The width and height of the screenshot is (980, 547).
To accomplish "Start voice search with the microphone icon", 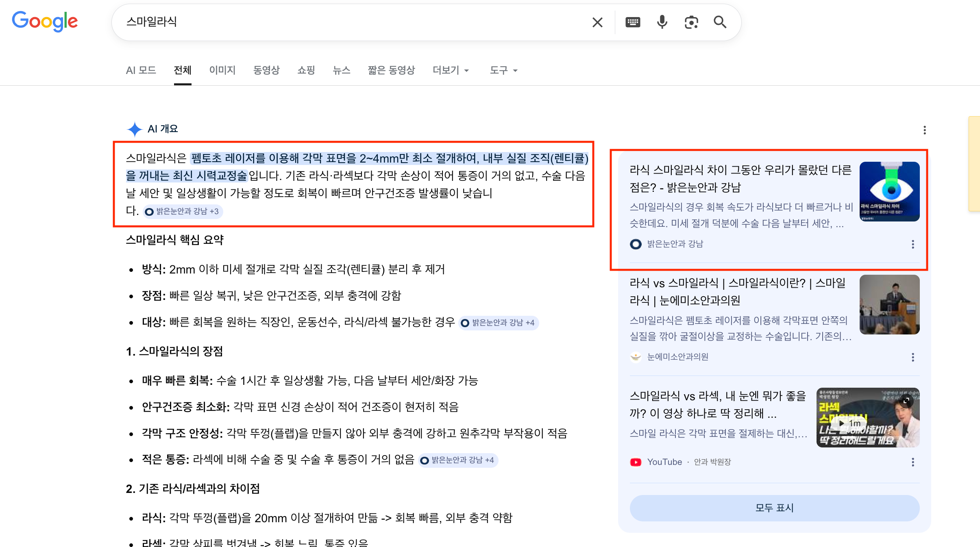I will pyautogui.click(x=662, y=22).
